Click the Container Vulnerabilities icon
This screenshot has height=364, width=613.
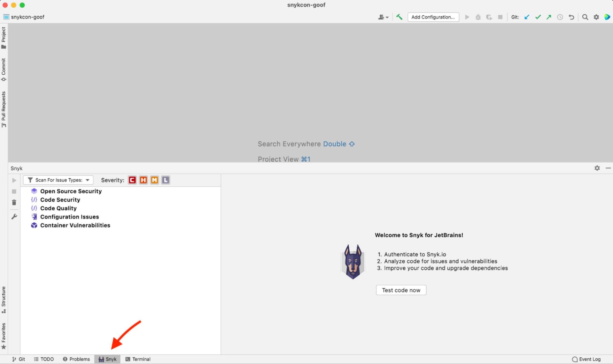click(34, 225)
